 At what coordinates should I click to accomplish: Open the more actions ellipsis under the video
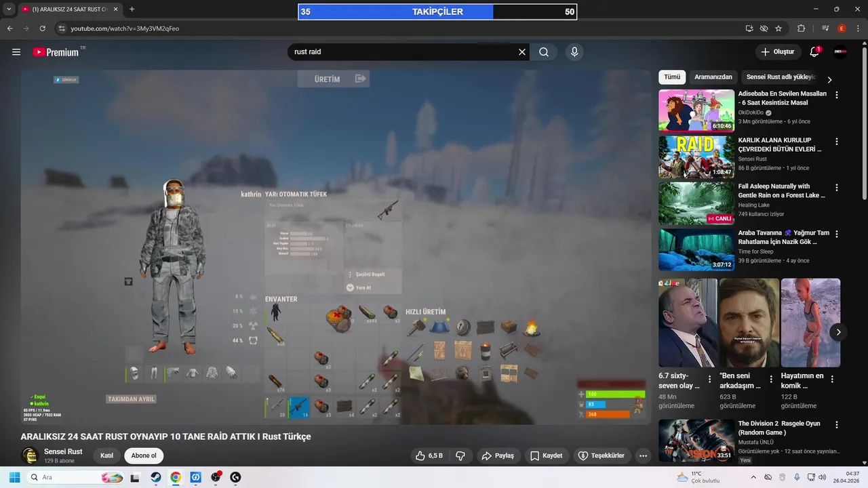point(643,455)
